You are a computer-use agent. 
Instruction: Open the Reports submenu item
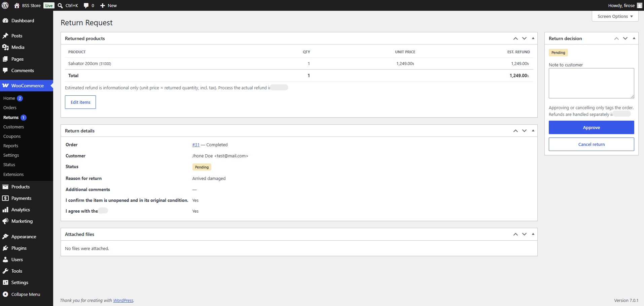11,146
